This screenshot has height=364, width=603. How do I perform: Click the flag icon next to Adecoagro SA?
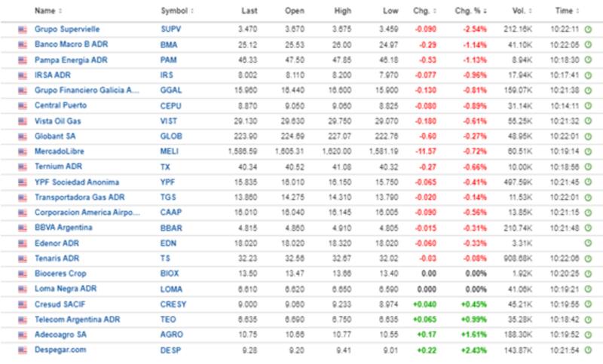pyautogui.click(x=23, y=335)
